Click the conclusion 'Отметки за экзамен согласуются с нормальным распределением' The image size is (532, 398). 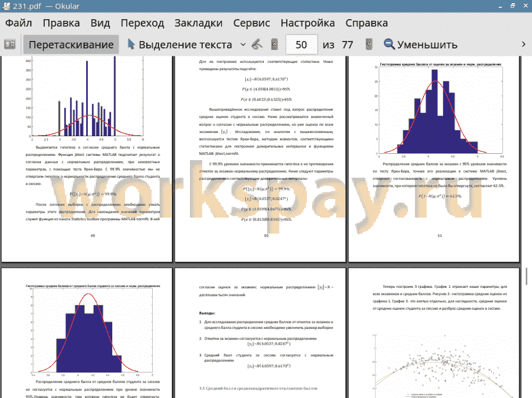click(x=260, y=338)
